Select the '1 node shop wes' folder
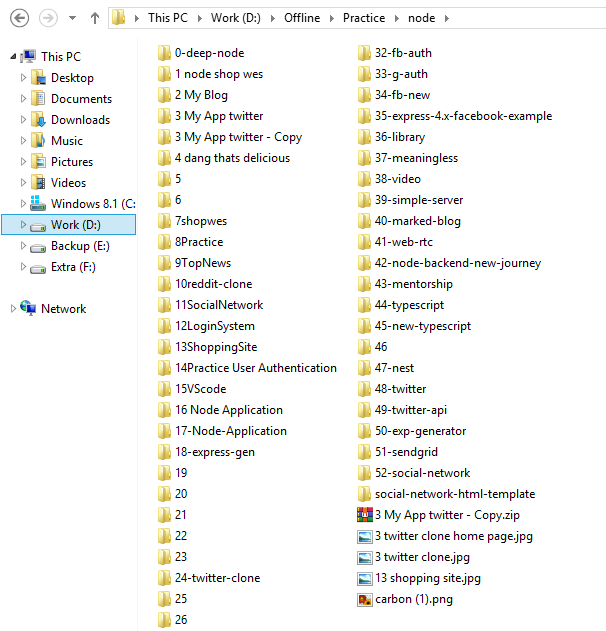 218,74
